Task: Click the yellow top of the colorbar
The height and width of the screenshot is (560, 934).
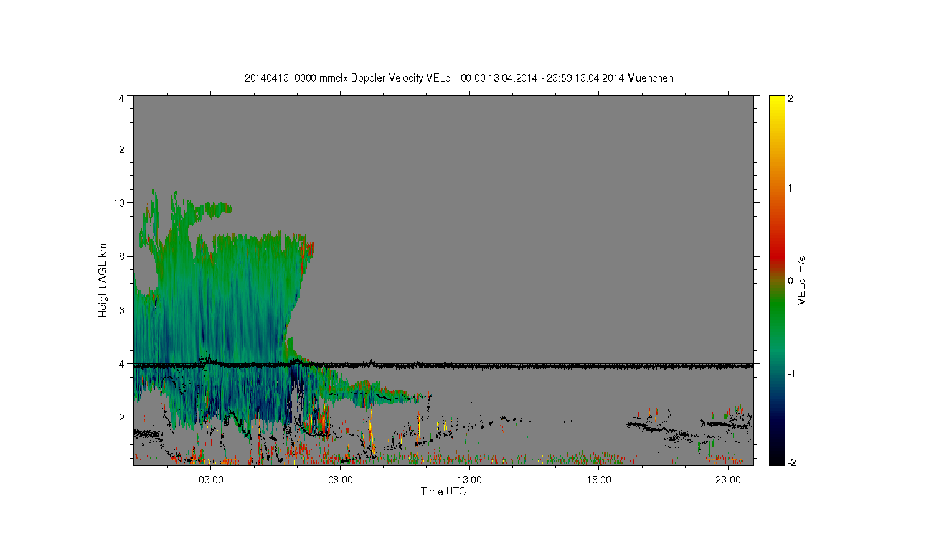Action: [x=776, y=100]
